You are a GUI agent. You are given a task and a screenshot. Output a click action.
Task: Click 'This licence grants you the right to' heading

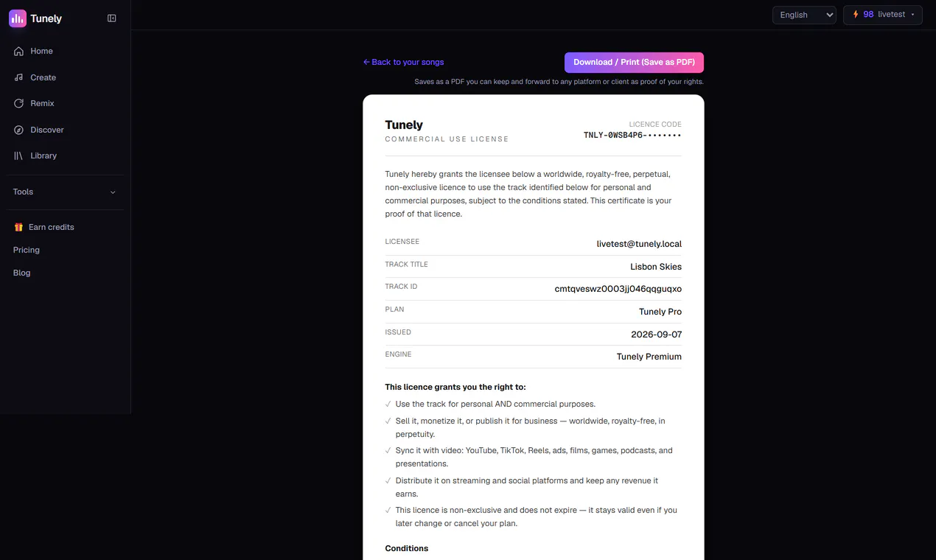[455, 387]
